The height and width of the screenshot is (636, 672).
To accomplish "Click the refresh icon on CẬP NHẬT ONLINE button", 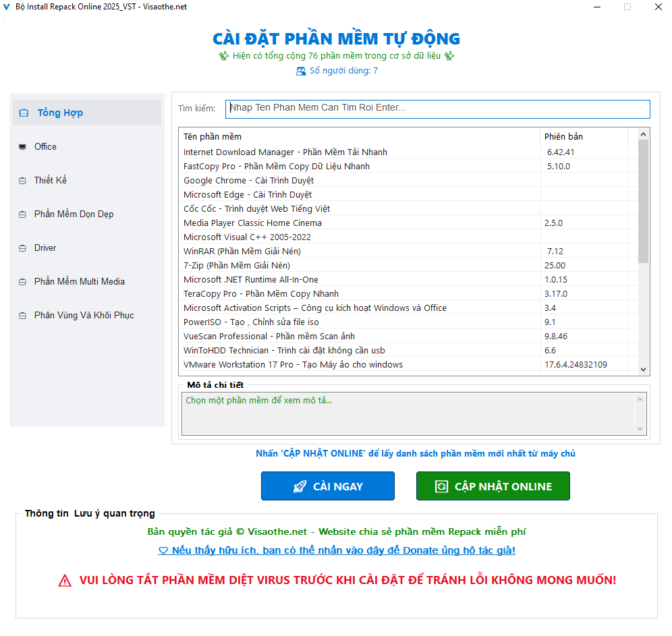I will (x=441, y=486).
